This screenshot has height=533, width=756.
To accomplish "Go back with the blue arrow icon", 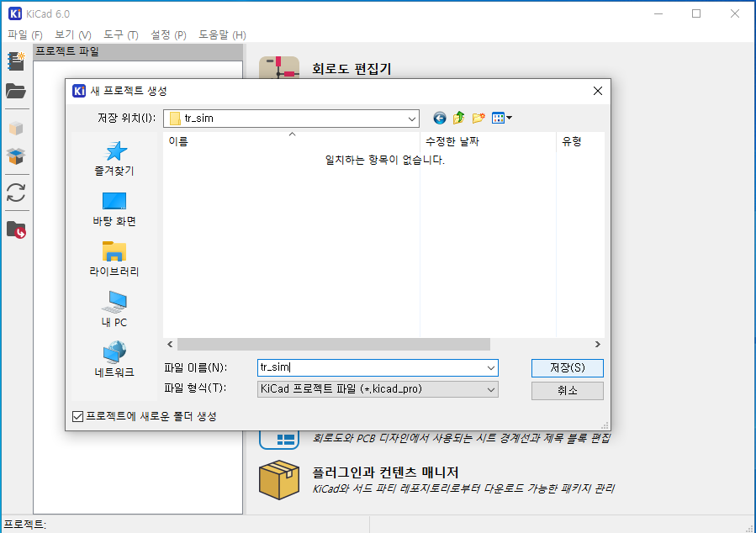I will [439, 118].
